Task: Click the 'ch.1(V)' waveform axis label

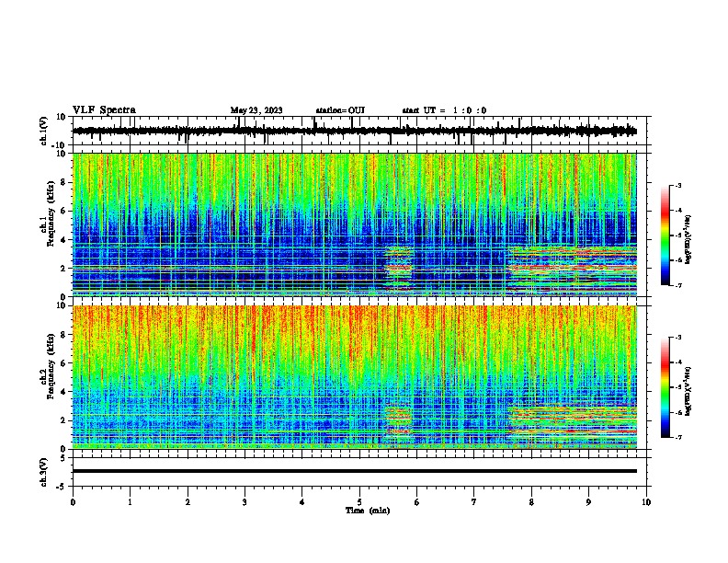Action: click(44, 131)
